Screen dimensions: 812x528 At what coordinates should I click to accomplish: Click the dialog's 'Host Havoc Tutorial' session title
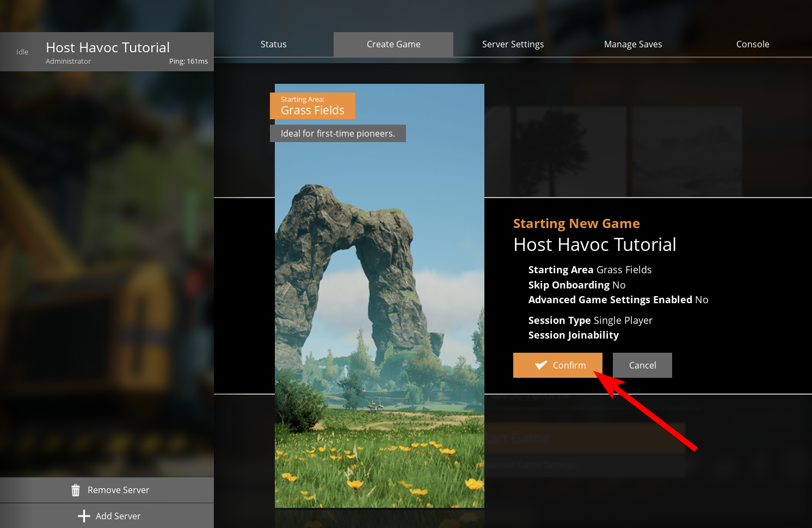pos(595,244)
